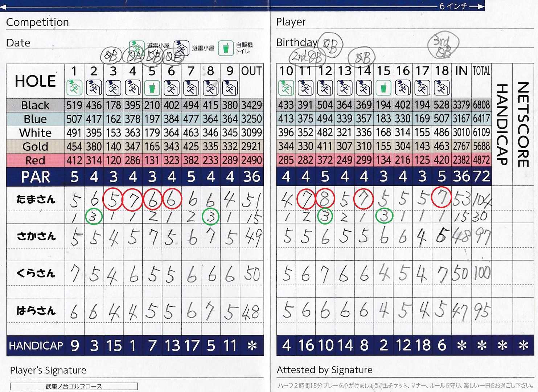The image size is (538, 392).
Task: Click the shelter icon under hole 16
Action: (x=403, y=88)
